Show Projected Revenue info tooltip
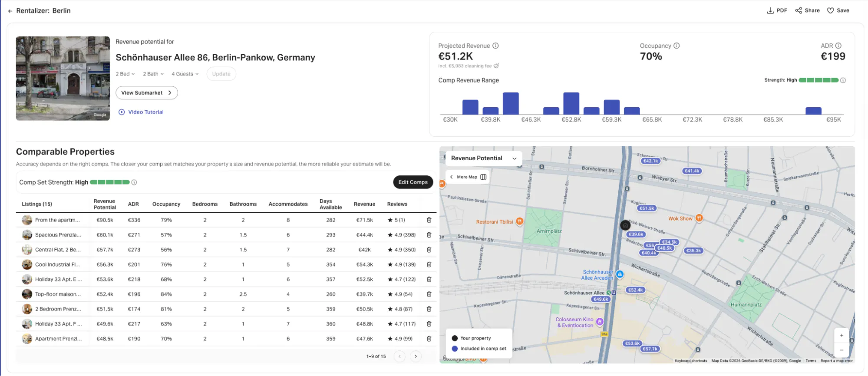 (495, 46)
